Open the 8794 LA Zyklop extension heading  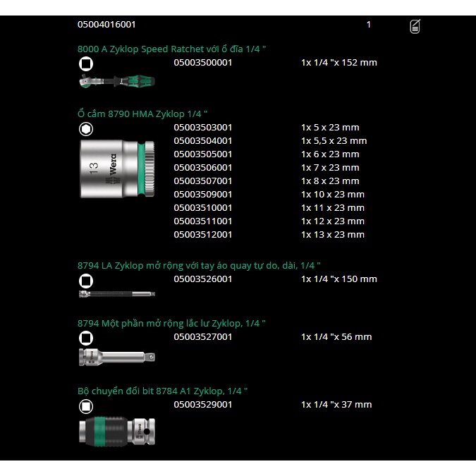[199, 265]
